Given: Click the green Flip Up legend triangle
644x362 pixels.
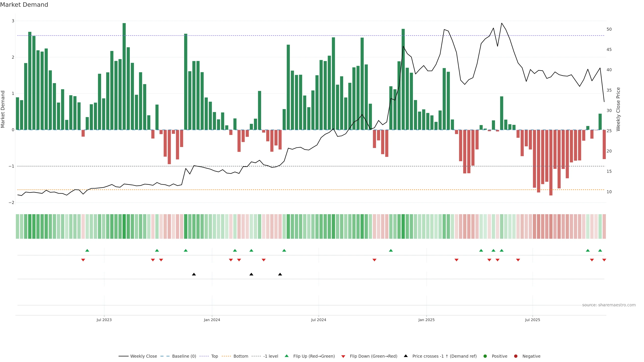Looking at the screenshot, I should pos(286,356).
